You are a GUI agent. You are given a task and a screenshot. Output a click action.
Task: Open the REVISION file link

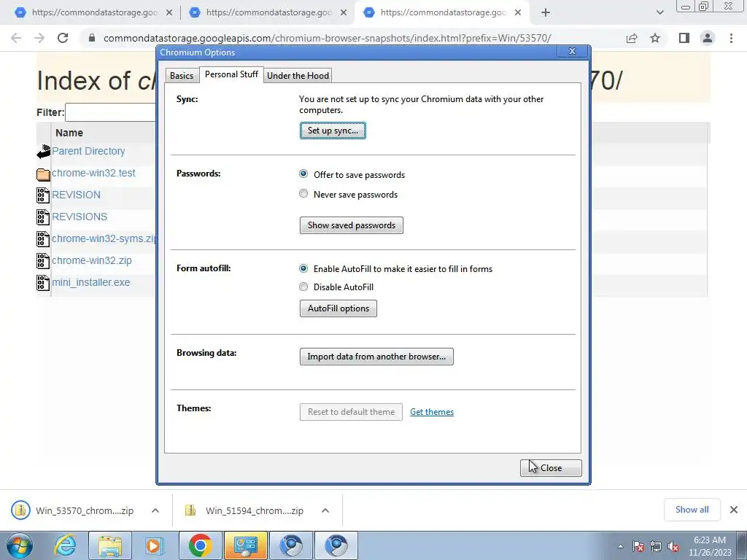(x=76, y=195)
